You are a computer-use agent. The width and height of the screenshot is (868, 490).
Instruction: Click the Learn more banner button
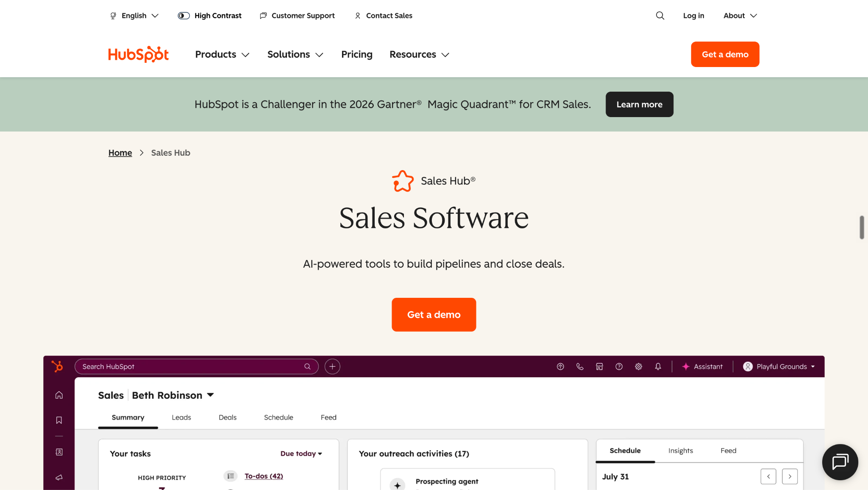coord(640,104)
